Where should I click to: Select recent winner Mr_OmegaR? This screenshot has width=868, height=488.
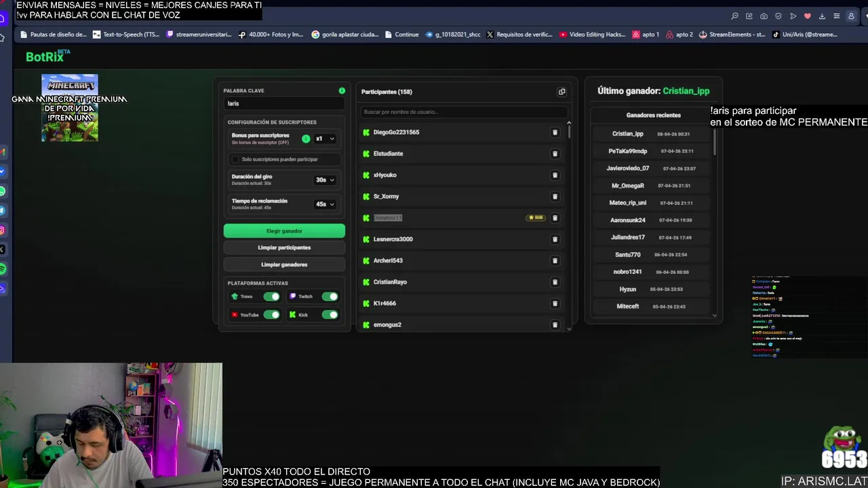click(652, 186)
